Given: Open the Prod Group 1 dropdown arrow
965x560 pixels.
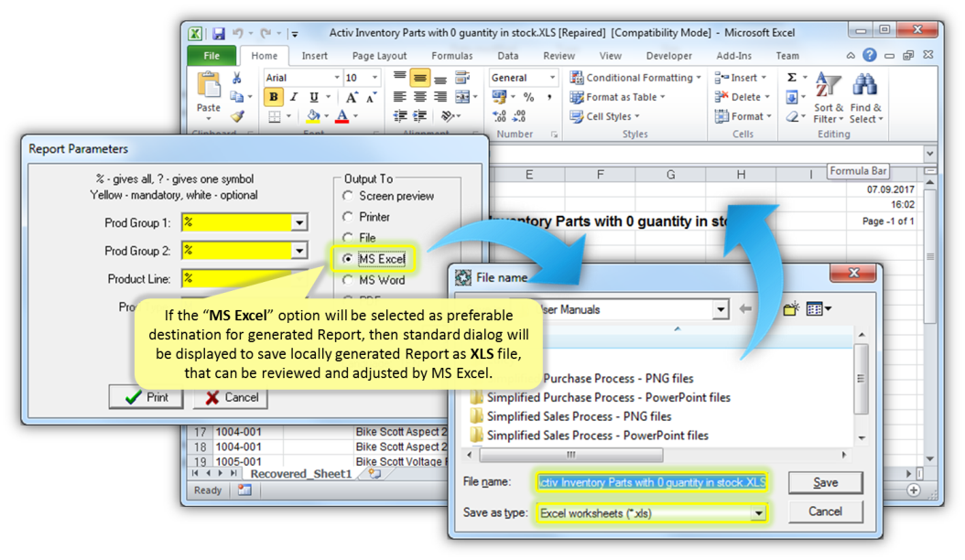Looking at the screenshot, I should click(299, 222).
